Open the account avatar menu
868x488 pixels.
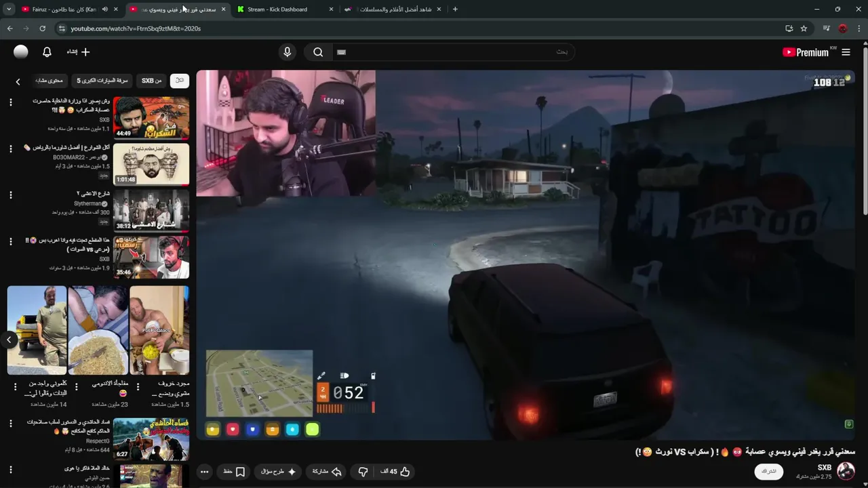point(21,52)
